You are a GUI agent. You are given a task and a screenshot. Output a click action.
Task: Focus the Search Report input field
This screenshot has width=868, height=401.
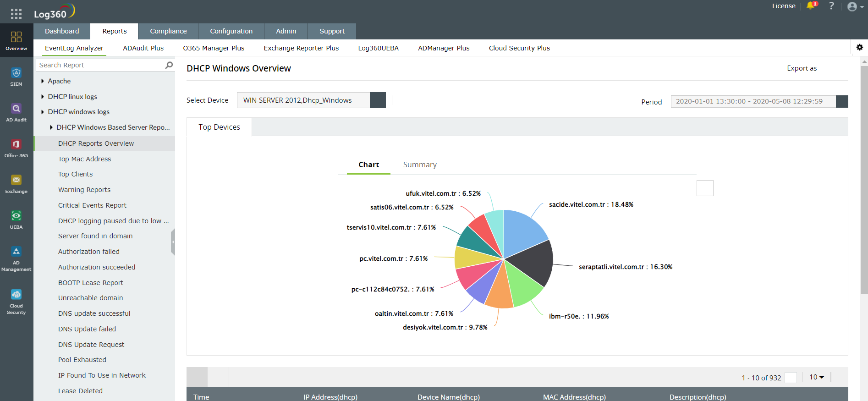(x=100, y=65)
